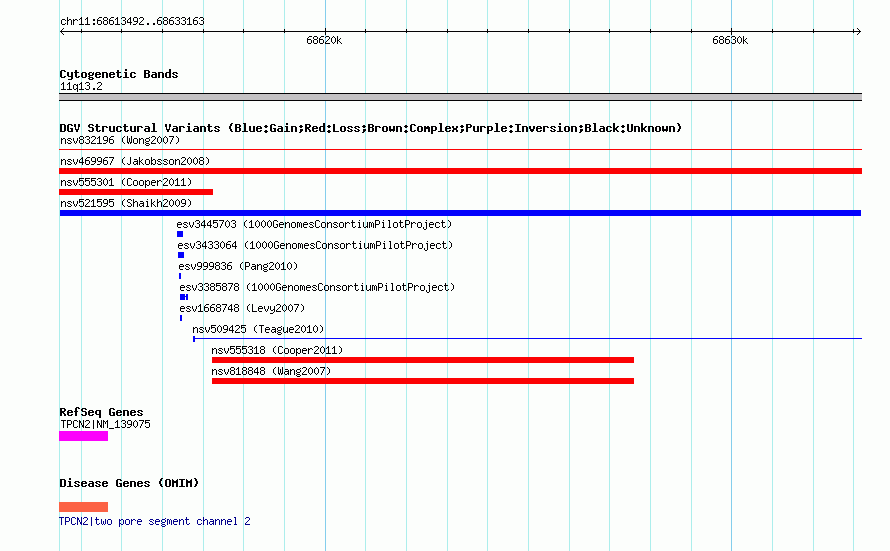
Task: Click the nsv818848 (Wang2007) red loss bar
Action: (x=423, y=381)
